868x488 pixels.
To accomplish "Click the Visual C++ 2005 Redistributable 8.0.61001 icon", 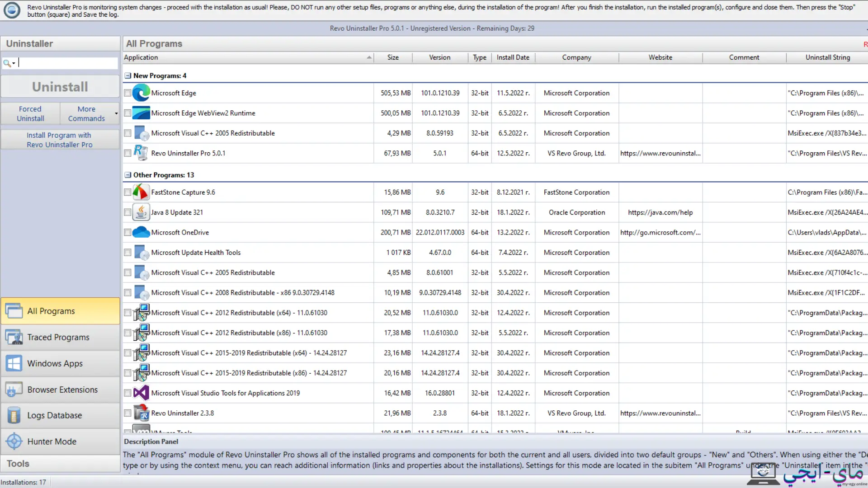I will 141,272.
